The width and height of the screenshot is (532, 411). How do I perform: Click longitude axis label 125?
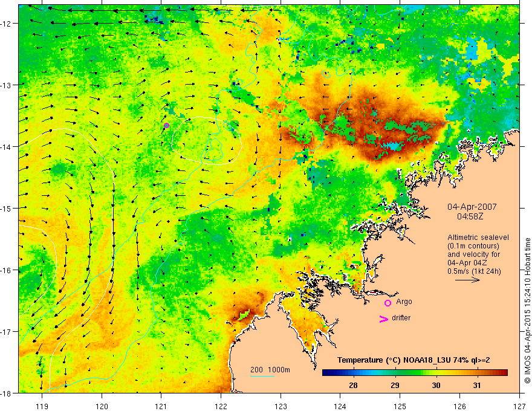click(x=400, y=406)
